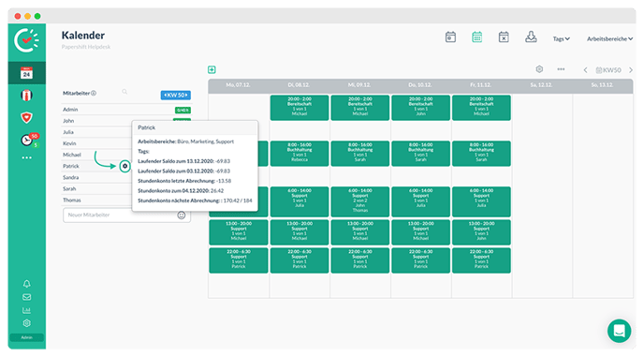Open the calendar with X icon
This screenshot has height=357, width=644.
point(504,37)
